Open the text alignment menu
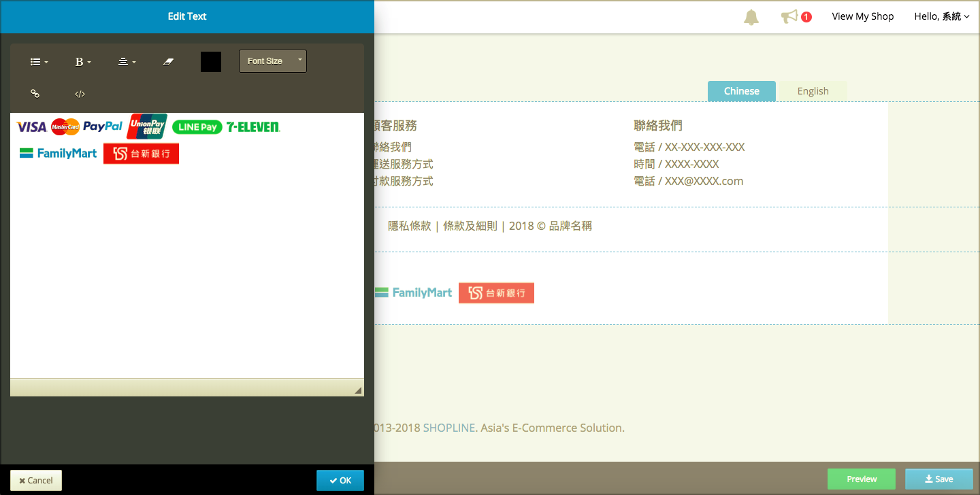 pyautogui.click(x=127, y=62)
